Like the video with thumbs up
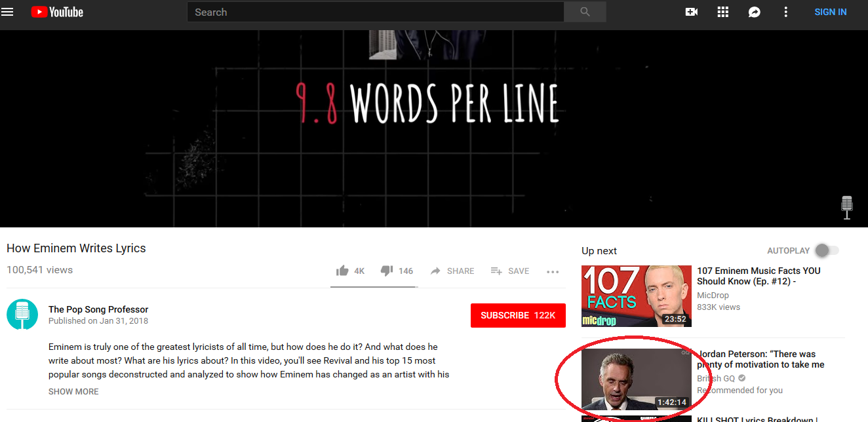 coord(350,271)
